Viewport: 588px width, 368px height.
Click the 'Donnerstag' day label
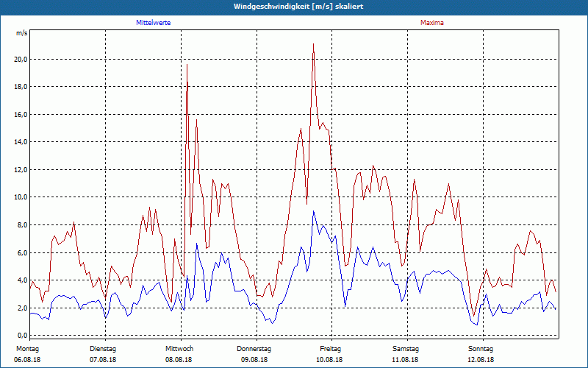(x=254, y=349)
